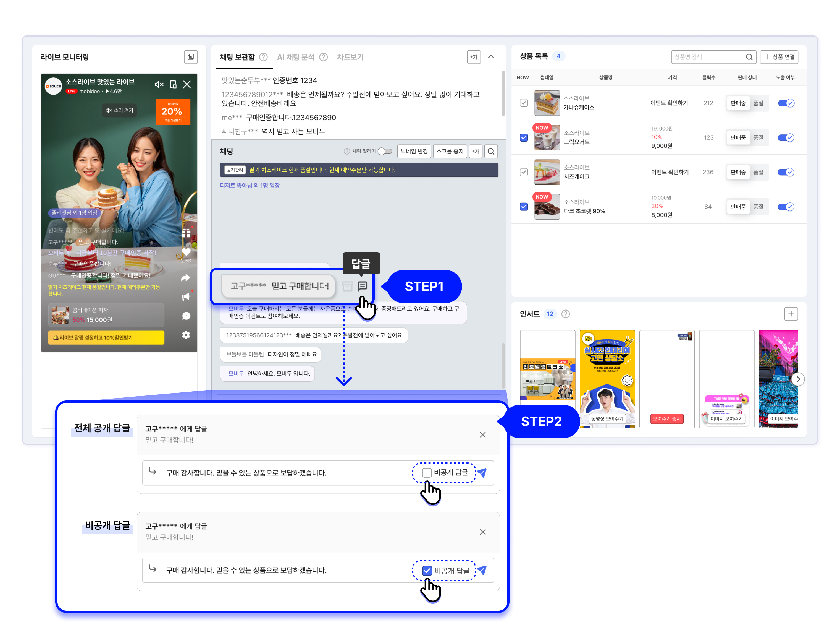Send the public reply with the paper plane icon

click(x=482, y=472)
